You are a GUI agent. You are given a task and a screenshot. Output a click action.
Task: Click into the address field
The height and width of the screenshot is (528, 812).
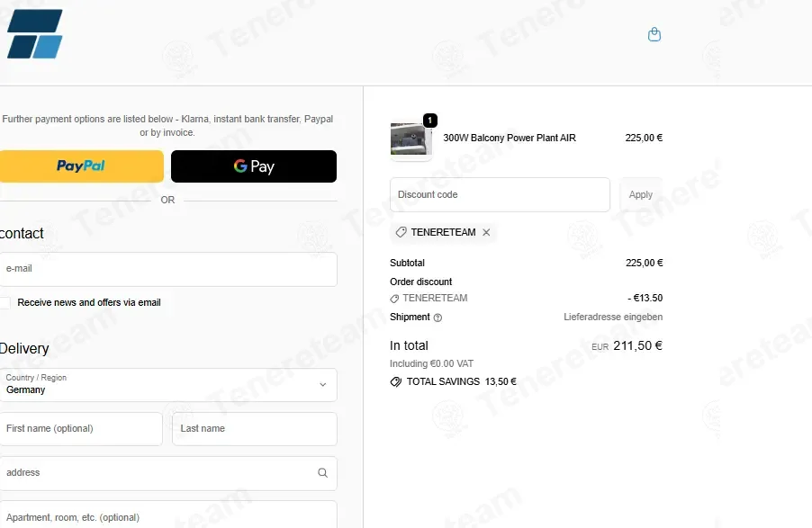pyautogui.click(x=168, y=473)
